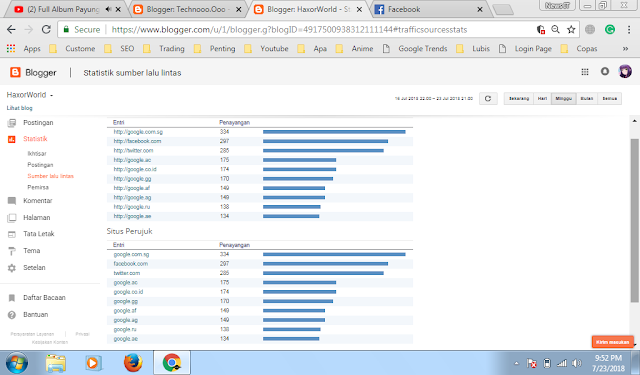Switch to the Full Album Payung YouTube tab

pyautogui.click(x=64, y=9)
